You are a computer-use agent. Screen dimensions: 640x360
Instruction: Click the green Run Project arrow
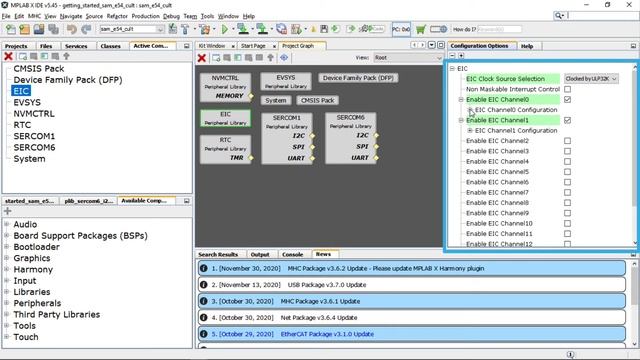(224, 29)
